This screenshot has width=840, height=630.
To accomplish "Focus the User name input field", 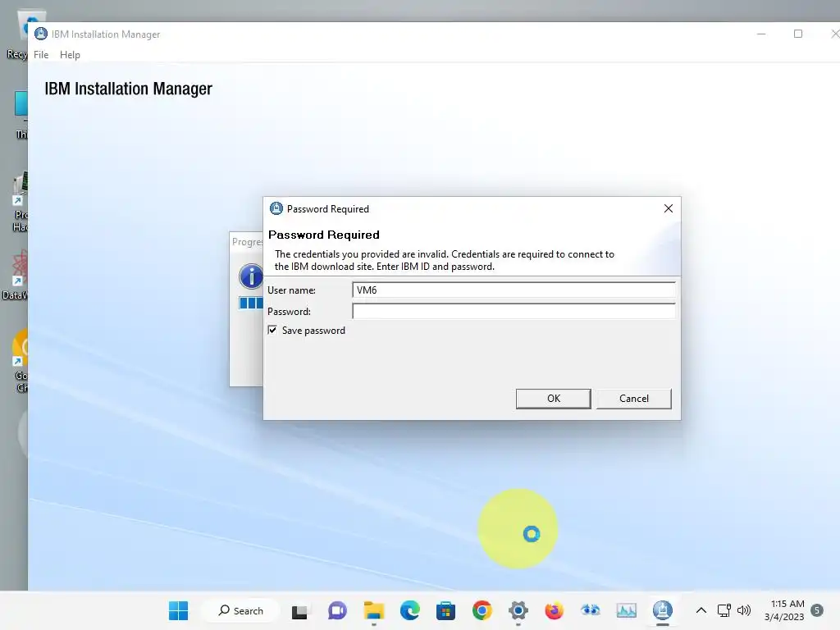I will [514, 290].
